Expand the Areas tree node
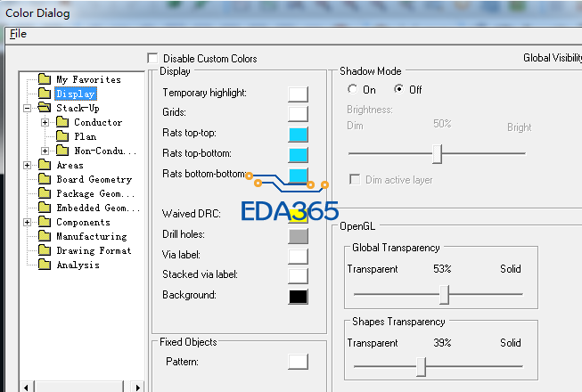The height and width of the screenshot is (392, 582). point(27,165)
